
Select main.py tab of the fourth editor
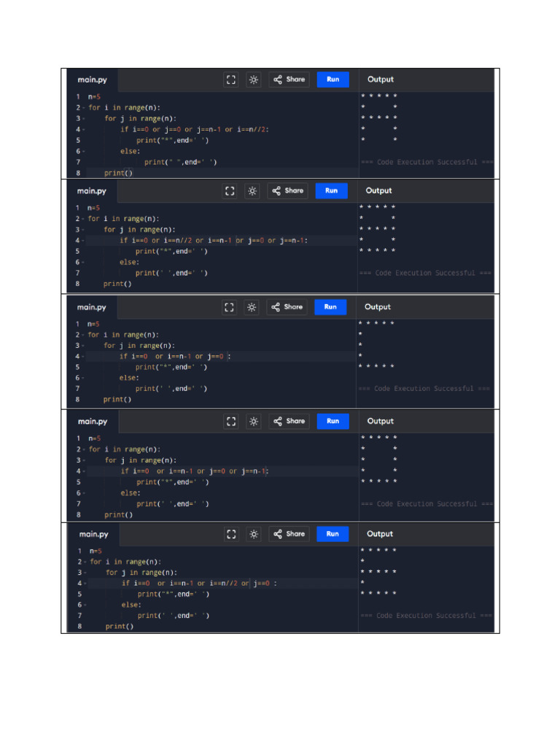(93, 422)
